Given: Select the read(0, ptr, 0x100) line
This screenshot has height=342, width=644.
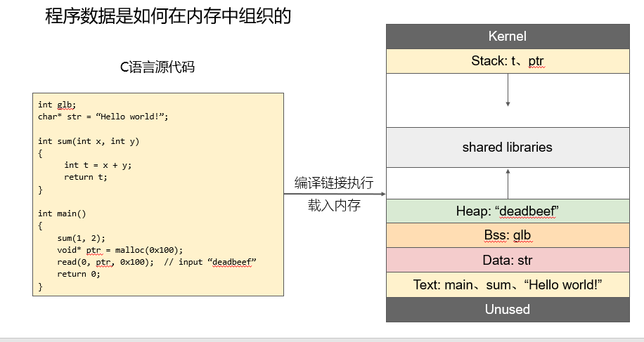Looking at the screenshot, I should (x=105, y=262).
